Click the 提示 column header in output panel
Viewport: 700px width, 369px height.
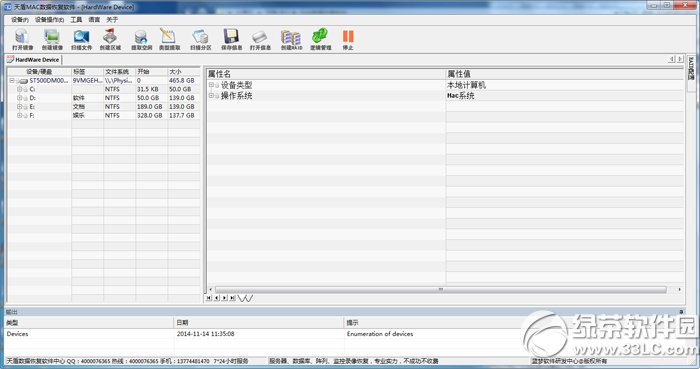coord(352,323)
